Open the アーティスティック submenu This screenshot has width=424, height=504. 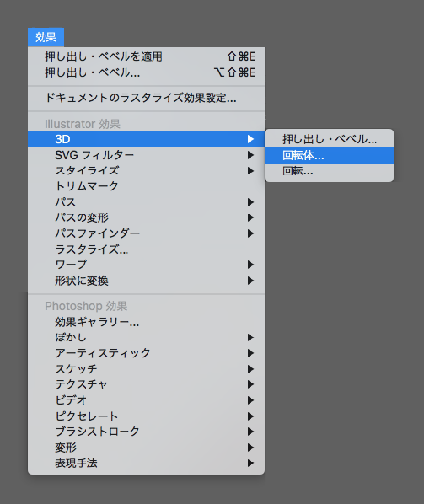147,353
